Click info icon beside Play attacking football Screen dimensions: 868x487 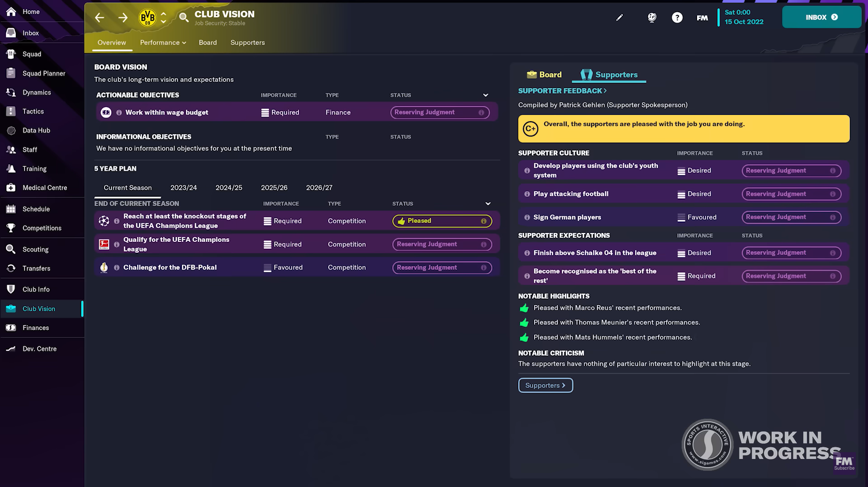coord(527,194)
